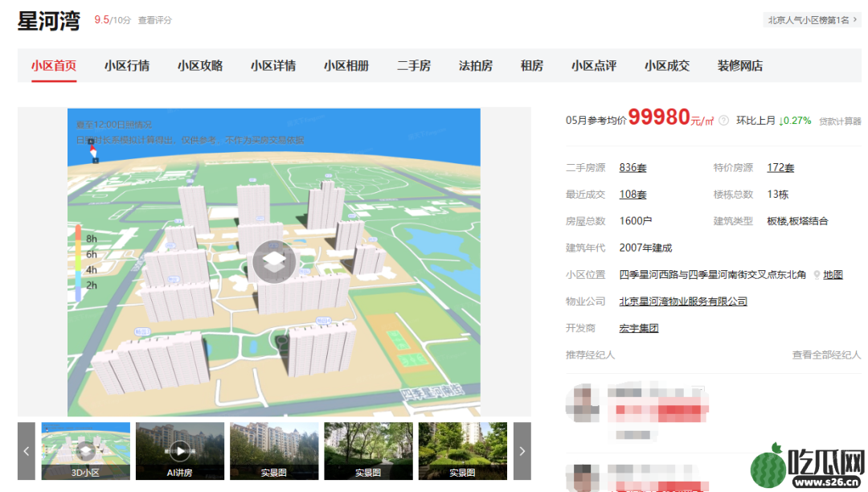Screen dimensions: 868x492
Task: Click 查看评分 link
Action: (x=154, y=20)
